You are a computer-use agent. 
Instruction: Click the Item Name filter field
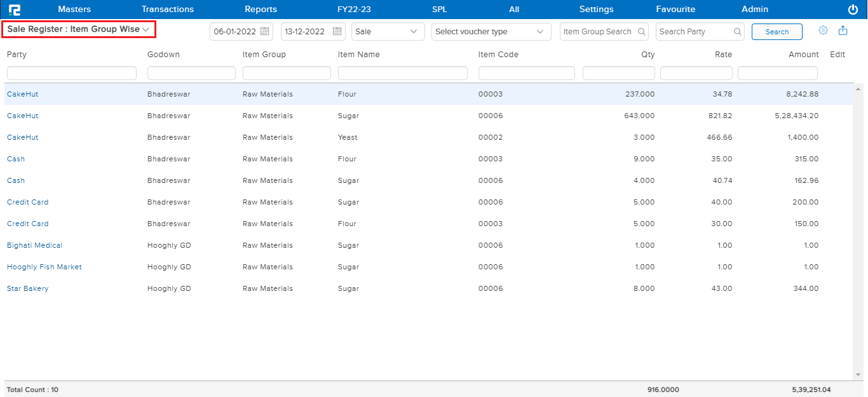tap(402, 73)
